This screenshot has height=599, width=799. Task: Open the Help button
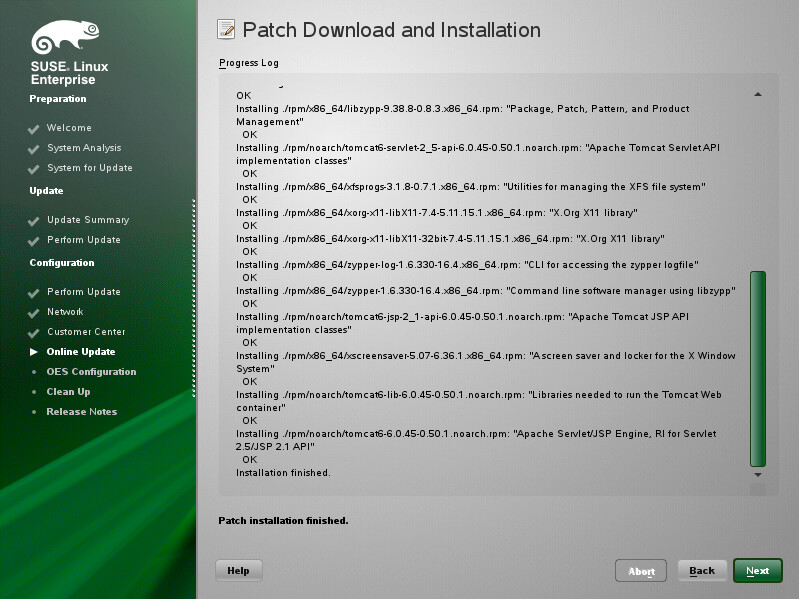238,570
